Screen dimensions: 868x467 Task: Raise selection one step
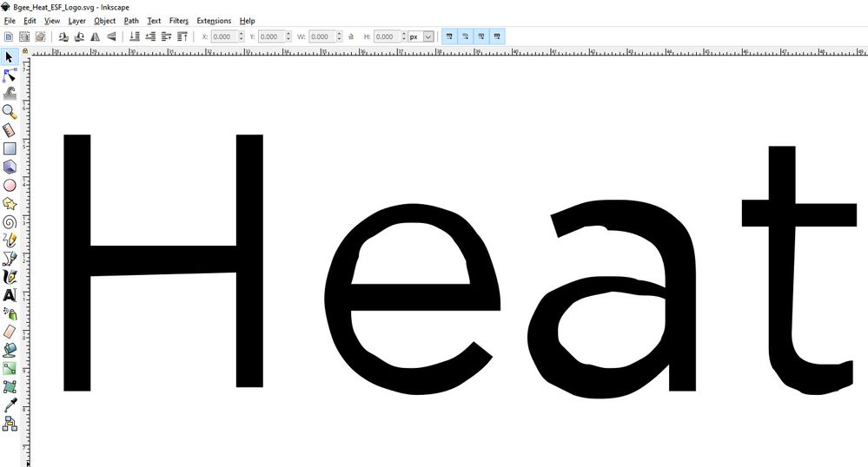(166, 36)
